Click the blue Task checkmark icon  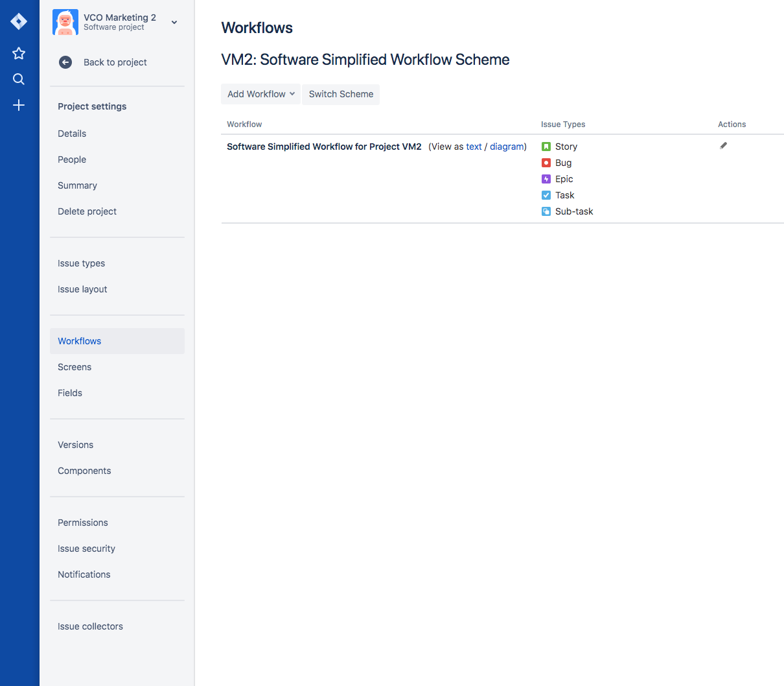click(x=546, y=195)
